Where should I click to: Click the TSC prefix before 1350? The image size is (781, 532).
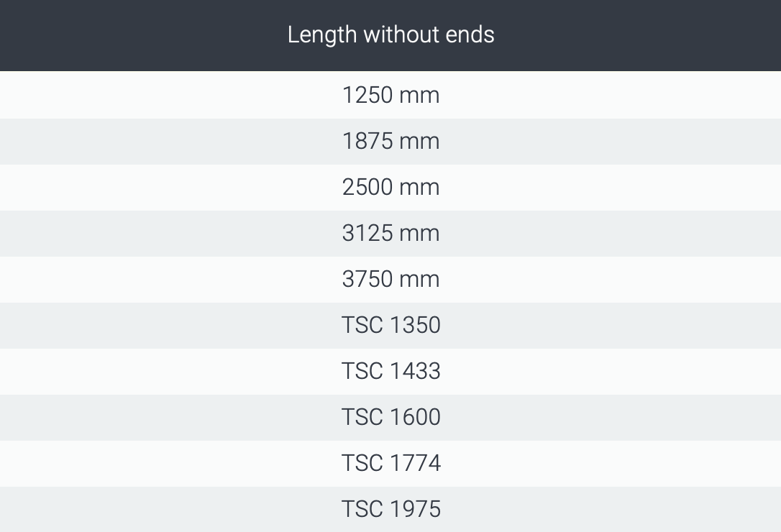point(362,325)
